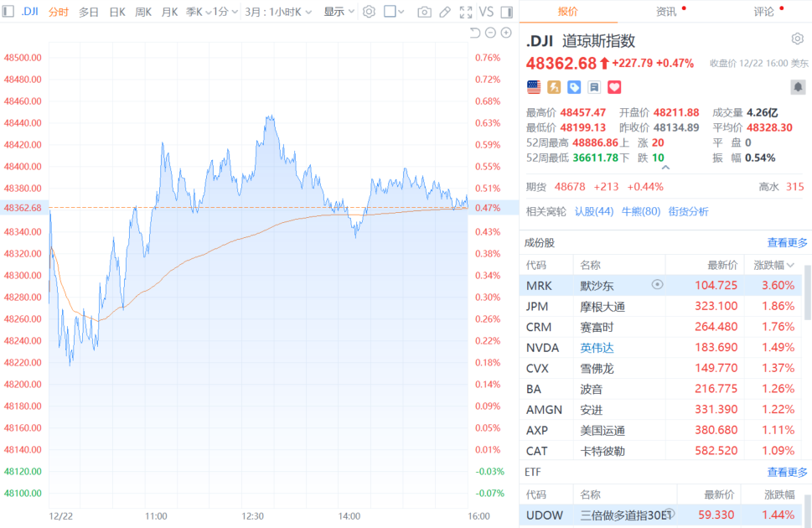812x528 pixels.
Task: Open the chart layout square dropdown
Action: 394,12
